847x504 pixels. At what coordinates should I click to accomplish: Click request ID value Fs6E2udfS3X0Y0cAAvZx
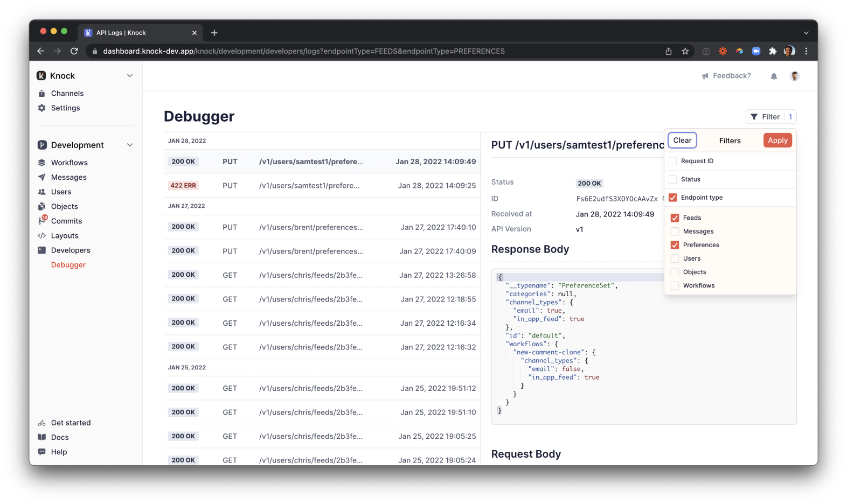[617, 199]
